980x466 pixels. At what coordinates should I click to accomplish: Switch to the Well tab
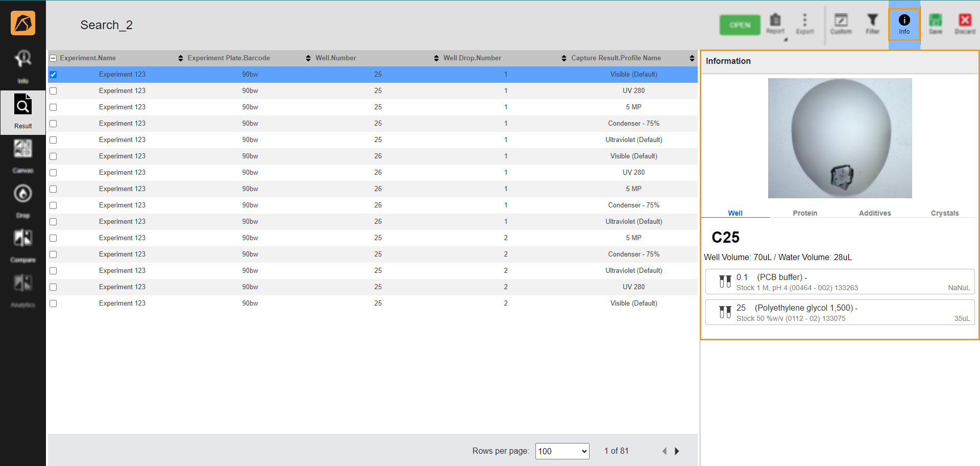[735, 213]
